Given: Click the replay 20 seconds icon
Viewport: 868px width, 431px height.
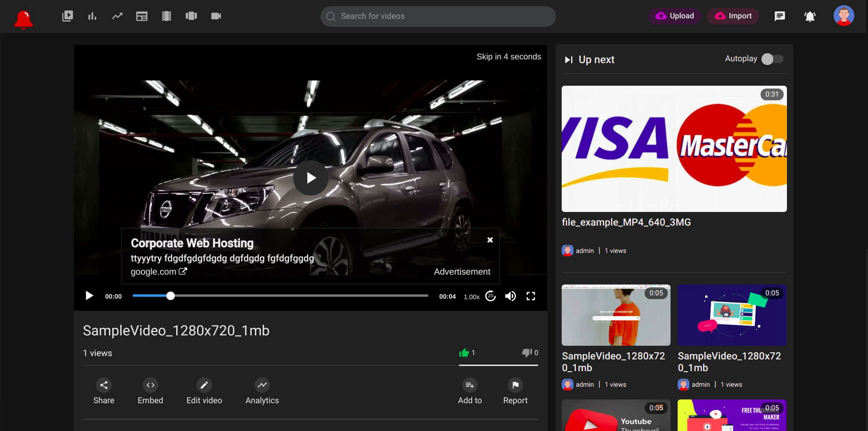Looking at the screenshot, I should click(x=491, y=296).
